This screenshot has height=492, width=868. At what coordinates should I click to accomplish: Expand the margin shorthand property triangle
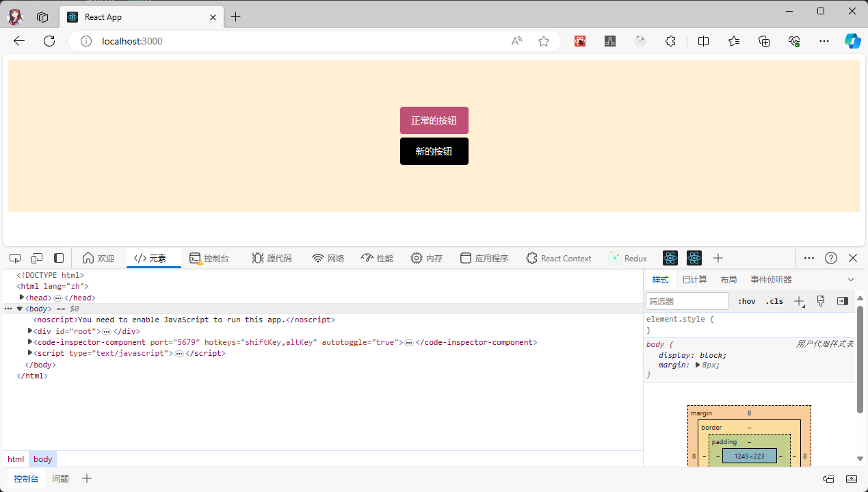pos(698,365)
